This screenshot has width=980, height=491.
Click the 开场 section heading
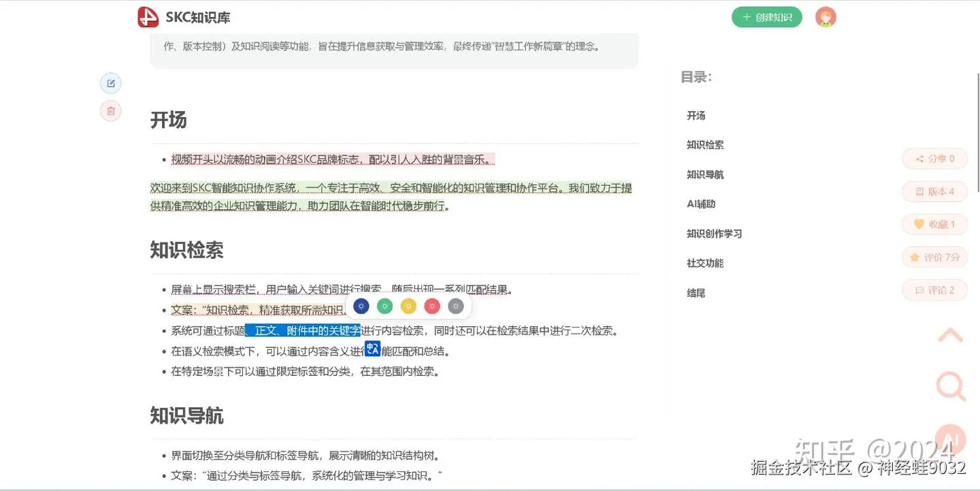pyautogui.click(x=168, y=121)
